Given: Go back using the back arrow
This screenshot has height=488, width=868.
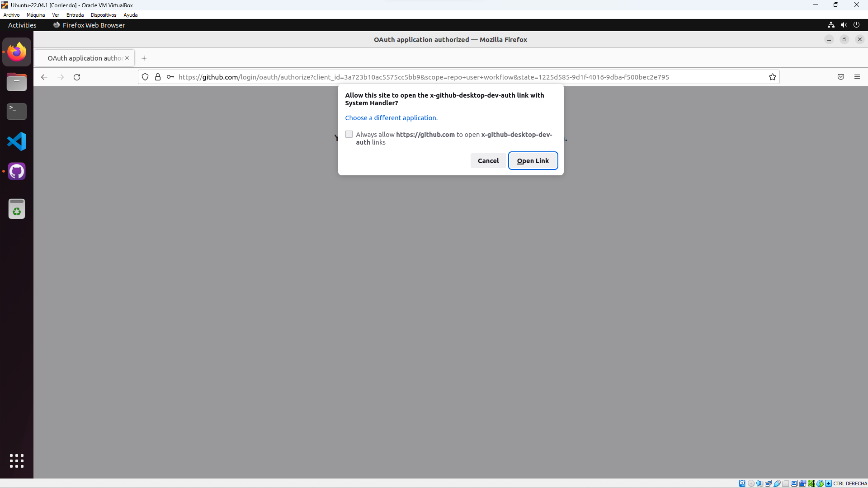Looking at the screenshot, I should [44, 77].
